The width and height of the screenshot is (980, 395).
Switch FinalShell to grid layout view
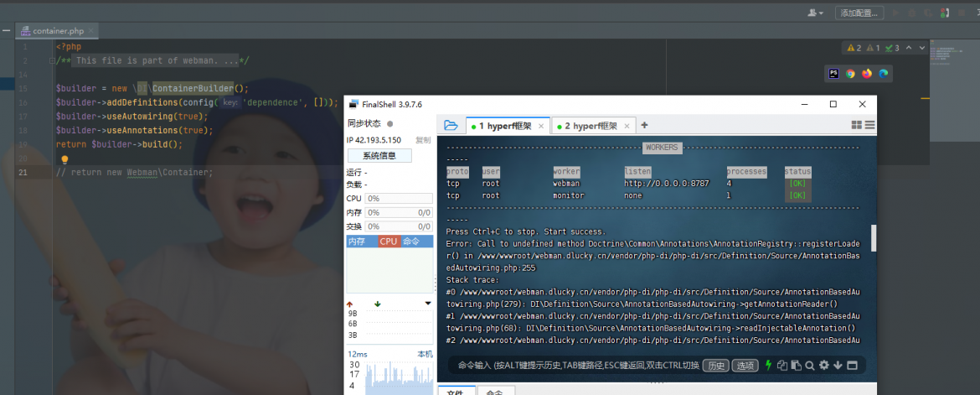[x=856, y=125]
